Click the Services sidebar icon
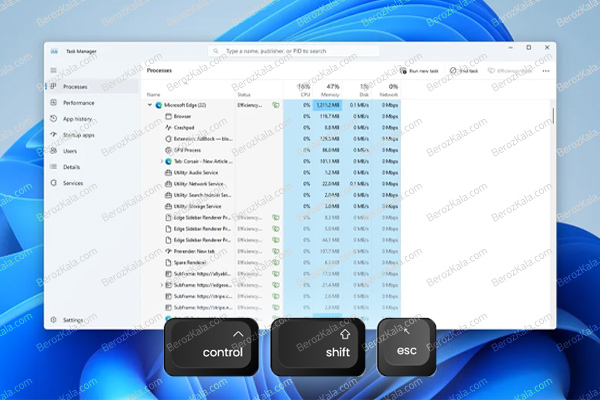This screenshot has height=400, width=600. [x=54, y=183]
